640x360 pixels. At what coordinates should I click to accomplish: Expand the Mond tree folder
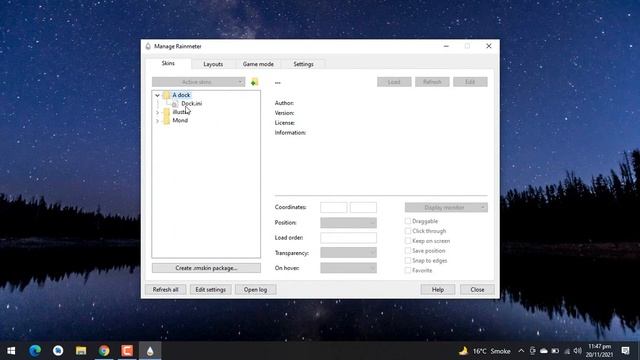157,120
